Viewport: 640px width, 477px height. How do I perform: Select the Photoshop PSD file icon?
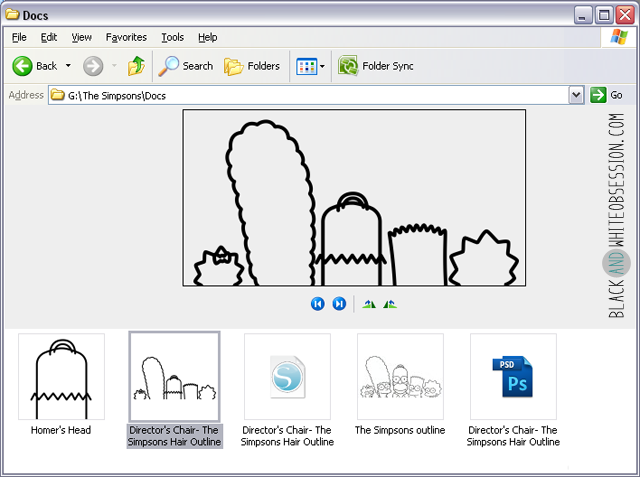point(513,376)
